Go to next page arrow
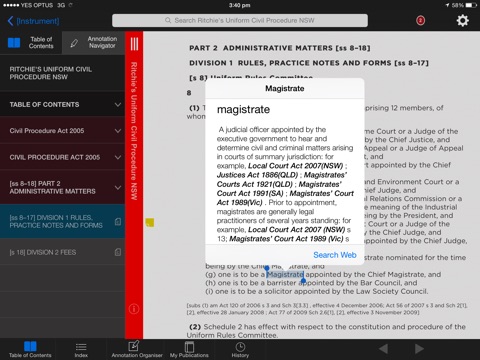The image size is (480, 360). [x=419, y=349]
